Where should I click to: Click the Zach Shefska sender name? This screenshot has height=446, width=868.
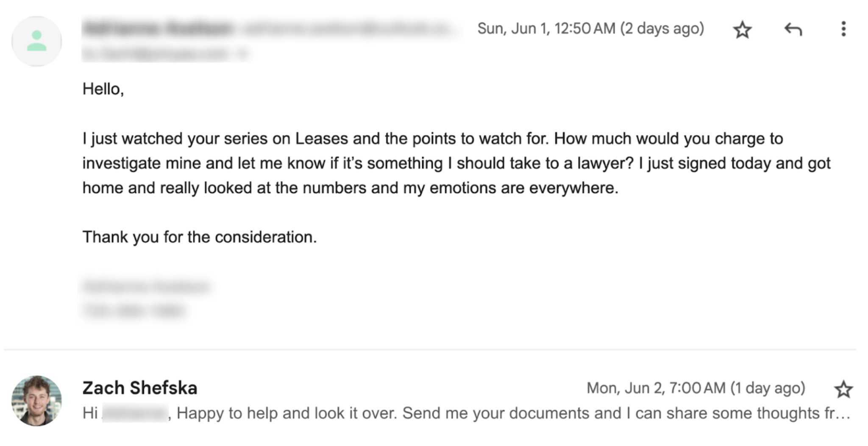(x=140, y=388)
